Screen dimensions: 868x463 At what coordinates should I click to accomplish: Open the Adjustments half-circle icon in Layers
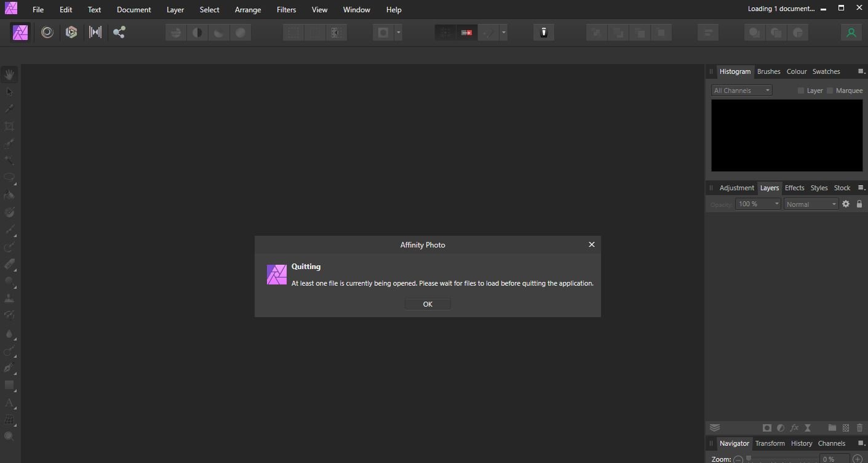click(x=781, y=428)
